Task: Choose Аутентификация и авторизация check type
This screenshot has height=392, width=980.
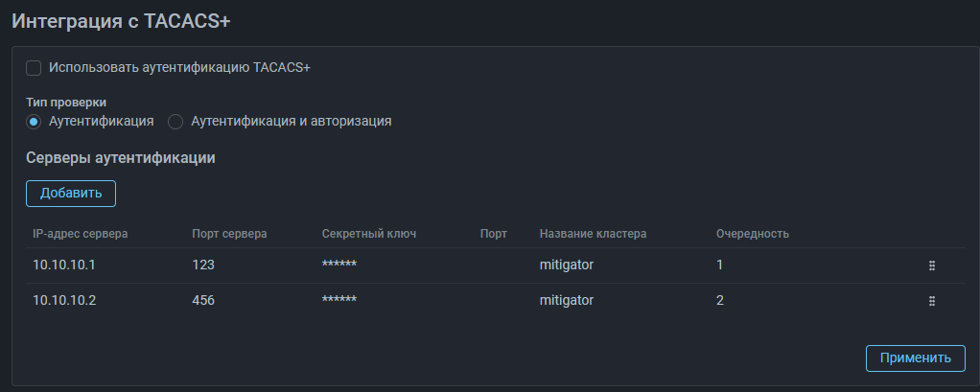Action: pyautogui.click(x=175, y=122)
